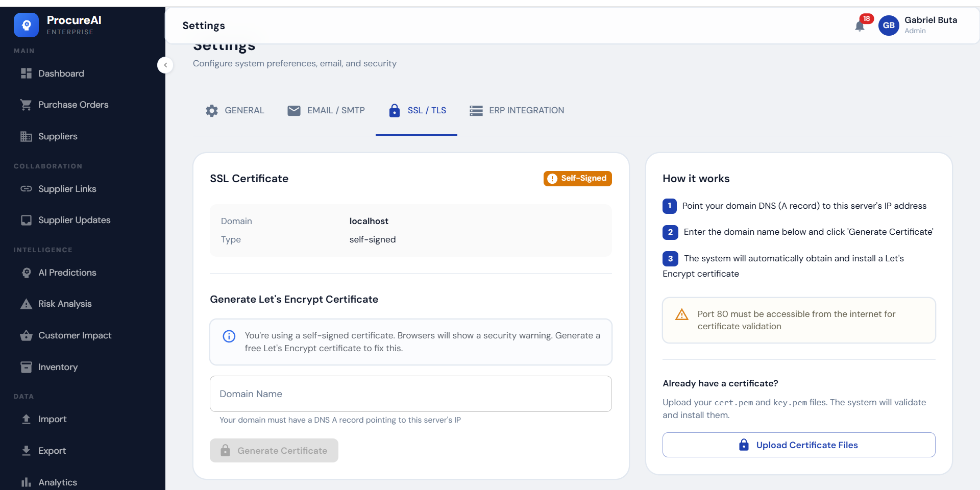This screenshot has width=980, height=490.
Task: Collapse the sidebar with the chevron arrow
Action: (x=165, y=65)
